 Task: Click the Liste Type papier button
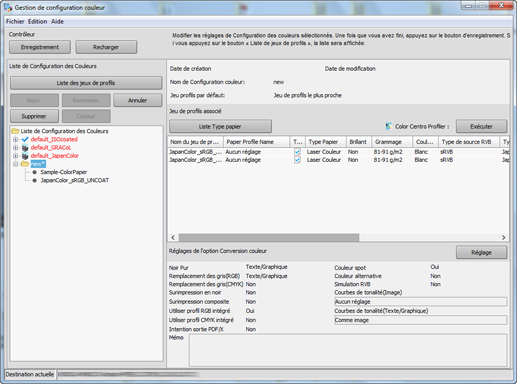point(220,126)
